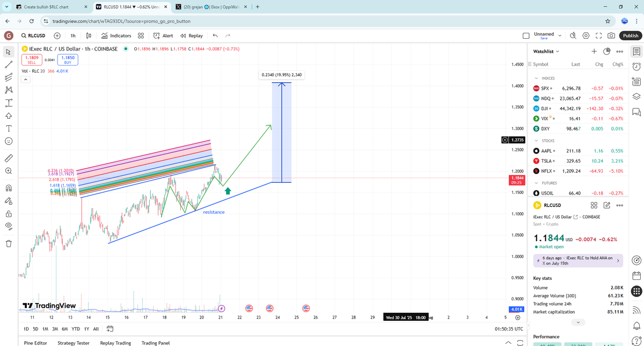Screen dimensions: 644x346
Task: Expand the Unnamed layout dropdown
Action: point(560,35)
